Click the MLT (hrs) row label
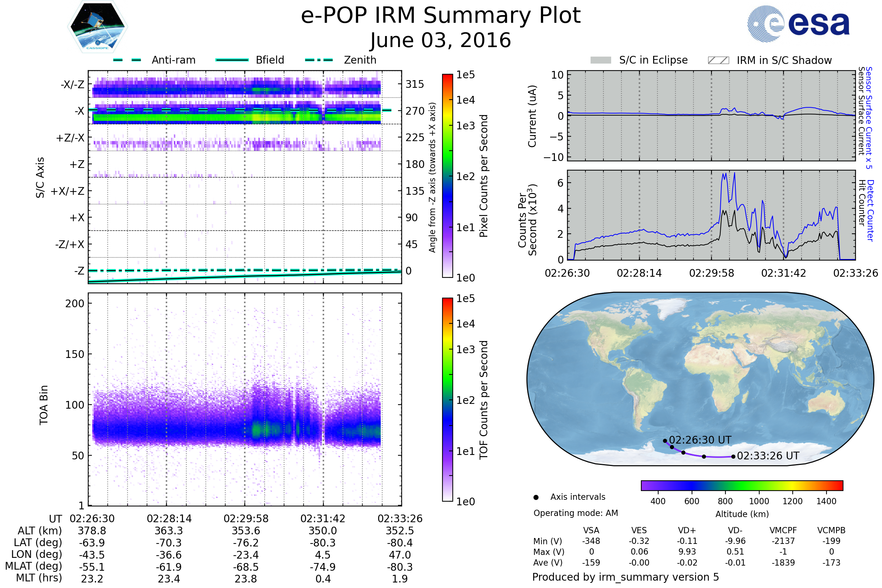 [39, 578]
